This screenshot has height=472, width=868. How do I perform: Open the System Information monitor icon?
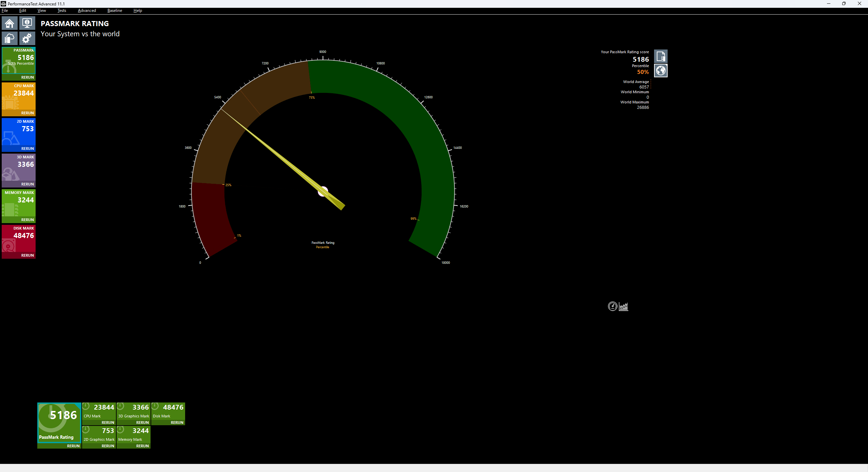click(27, 23)
